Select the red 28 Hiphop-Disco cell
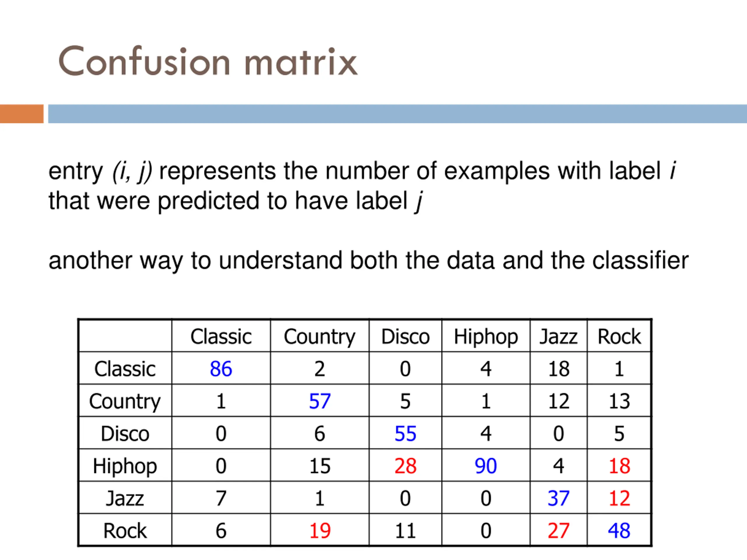Screen dimensions: 747x560 click(405, 465)
